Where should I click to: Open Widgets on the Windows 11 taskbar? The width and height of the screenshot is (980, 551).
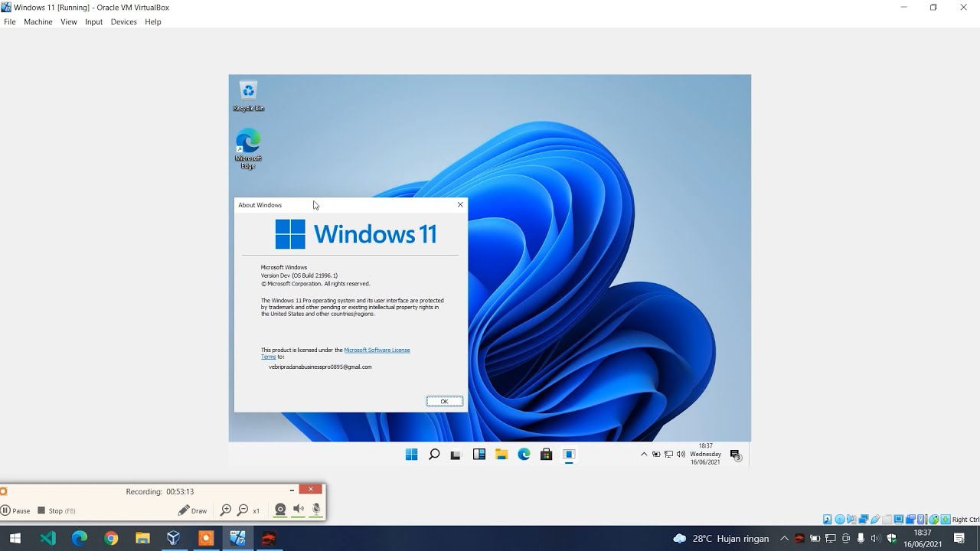pos(479,455)
